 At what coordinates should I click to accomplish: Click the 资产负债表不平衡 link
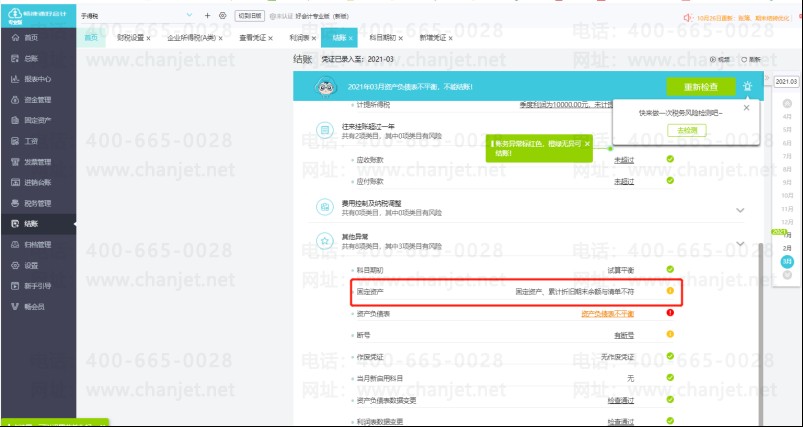607,314
